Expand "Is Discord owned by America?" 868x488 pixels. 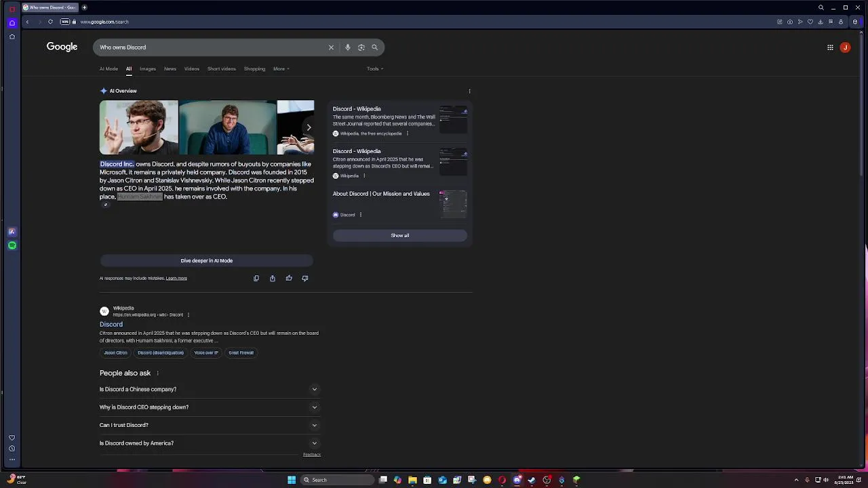[209, 443]
